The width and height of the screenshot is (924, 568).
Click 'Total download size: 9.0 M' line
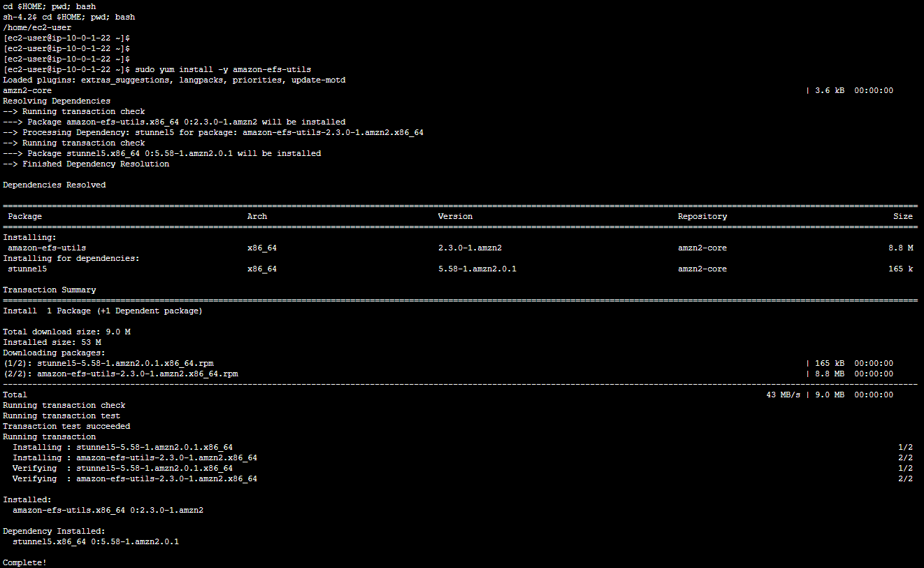tap(66, 332)
